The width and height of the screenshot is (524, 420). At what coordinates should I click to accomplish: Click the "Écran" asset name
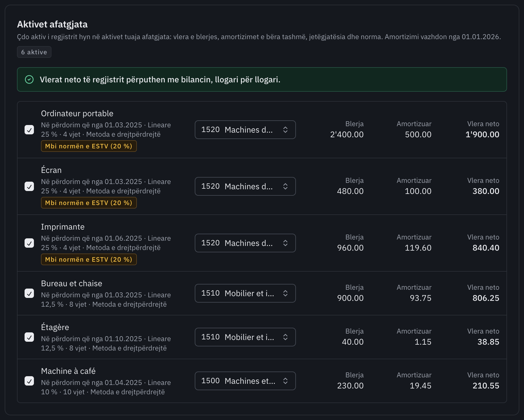51,170
